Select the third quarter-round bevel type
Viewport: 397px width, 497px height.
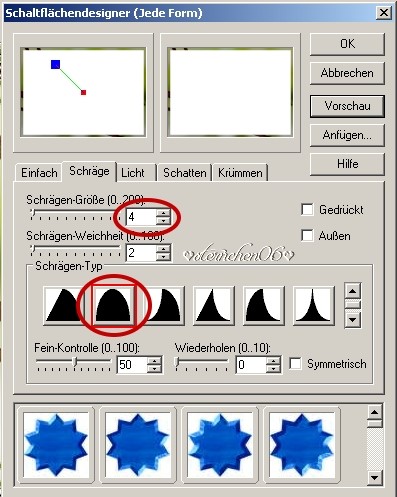164,306
